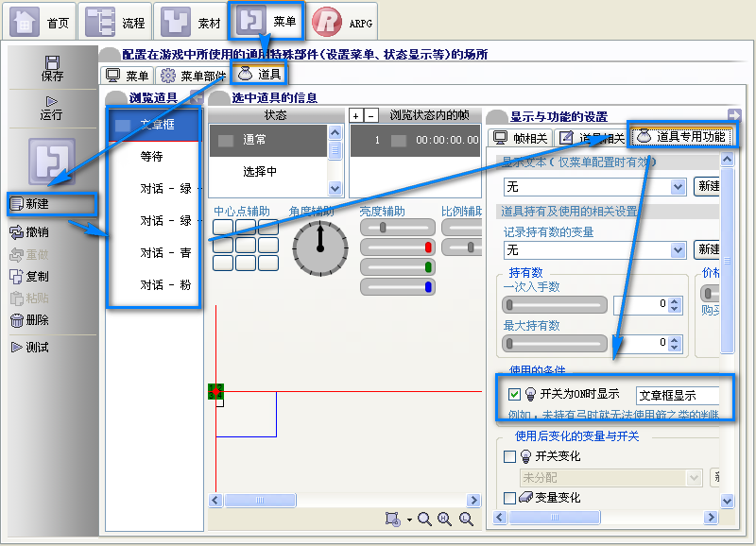The width and height of the screenshot is (756, 546).
Task: Open the 显示文本 dropdown showing 无
Action: pos(595,186)
